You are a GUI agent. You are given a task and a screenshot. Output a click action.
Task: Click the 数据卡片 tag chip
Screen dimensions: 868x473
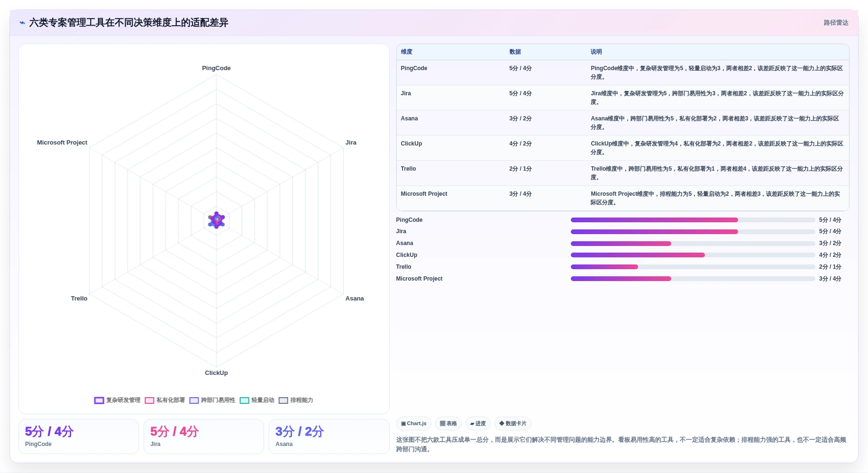pos(512,423)
